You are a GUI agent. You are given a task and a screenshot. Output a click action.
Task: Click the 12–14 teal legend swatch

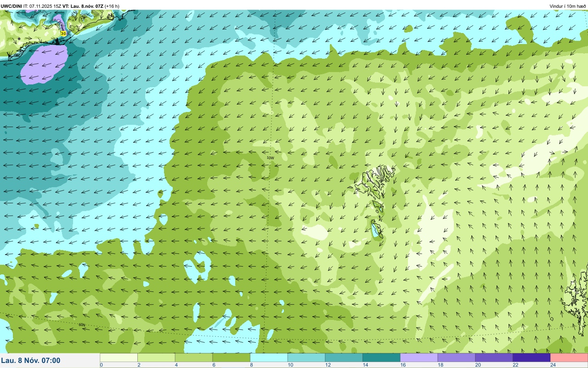coord(344,357)
